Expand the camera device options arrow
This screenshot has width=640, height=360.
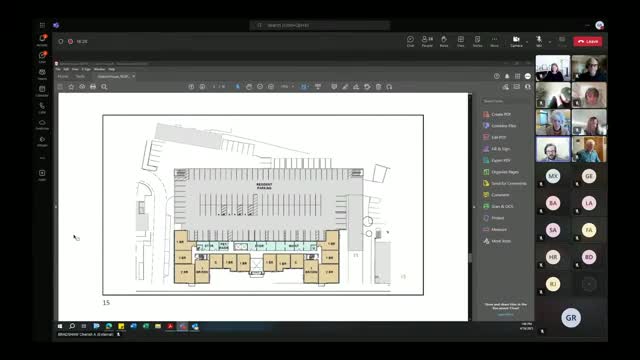pos(527,42)
